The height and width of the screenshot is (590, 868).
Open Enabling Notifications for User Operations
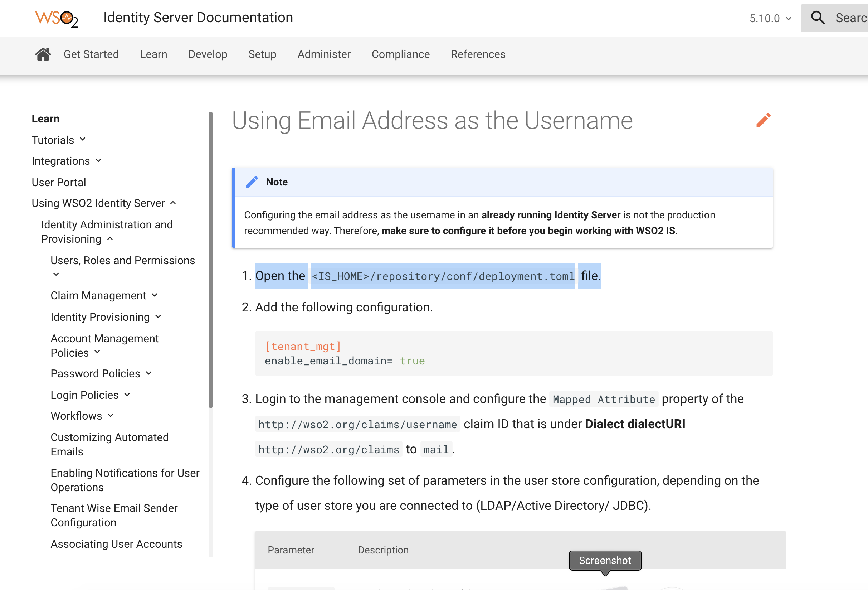click(125, 480)
